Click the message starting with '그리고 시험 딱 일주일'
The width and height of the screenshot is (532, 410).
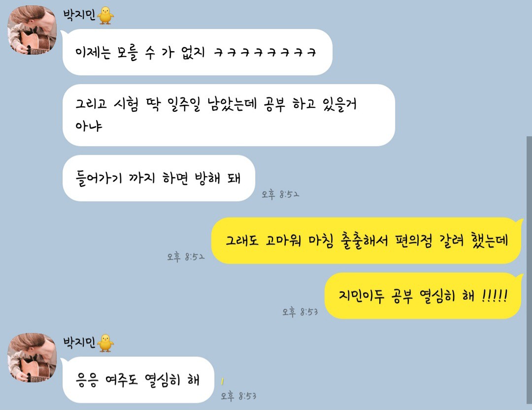(x=229, y=115)
